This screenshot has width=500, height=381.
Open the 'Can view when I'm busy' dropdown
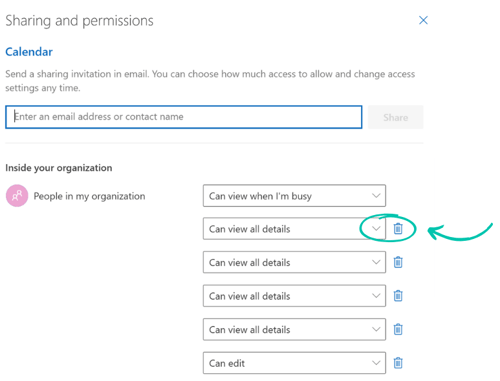pyautogui.click(x=294, y=196)
